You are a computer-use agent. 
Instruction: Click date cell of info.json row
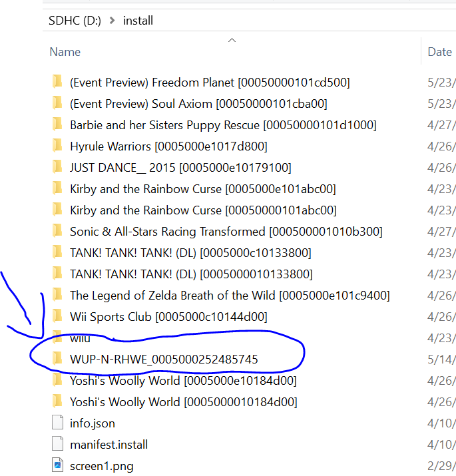441,423
